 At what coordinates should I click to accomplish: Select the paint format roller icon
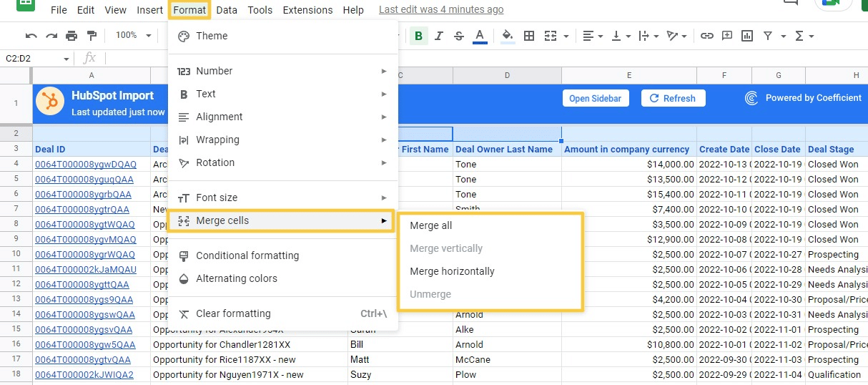click(92, 36)
